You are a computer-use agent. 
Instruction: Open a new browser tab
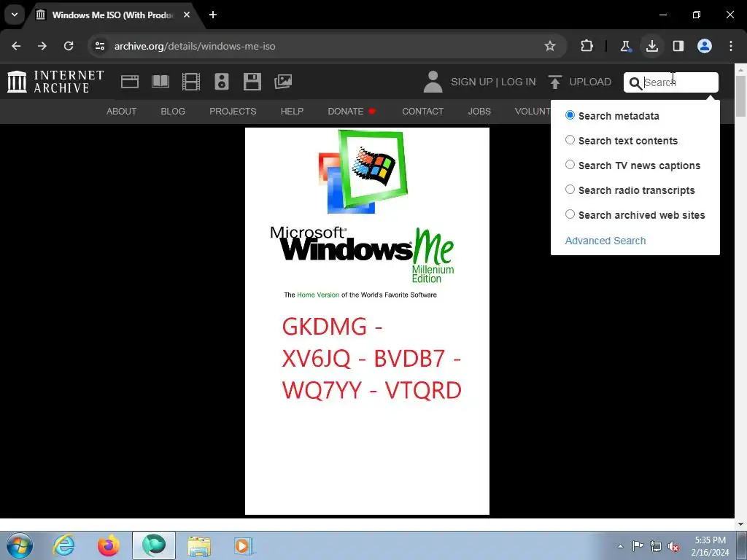point(213,15)
